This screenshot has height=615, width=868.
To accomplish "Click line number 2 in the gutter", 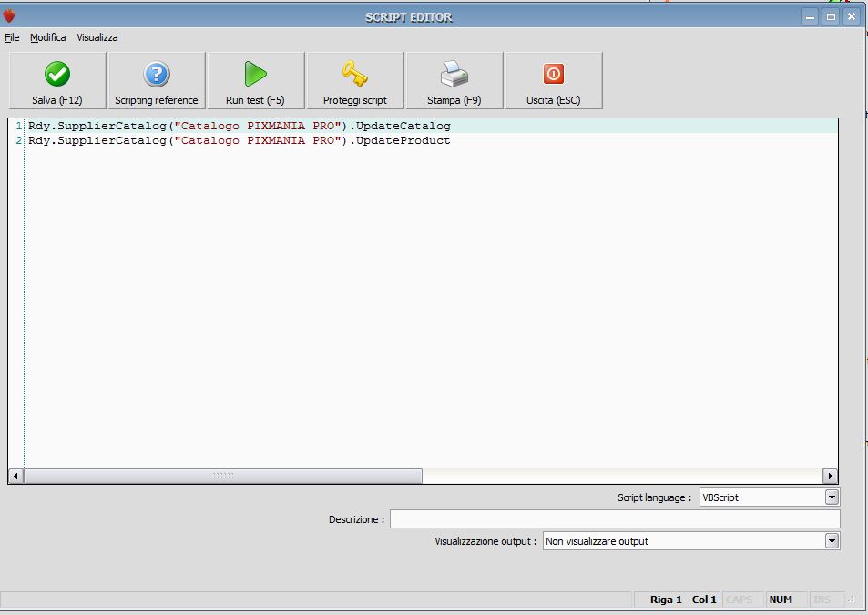I will 19,140.
